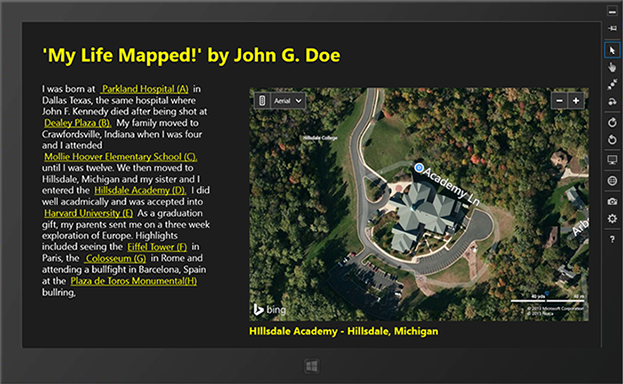Open the Aerial map type dropdown
Viewport: 623px width, 384px height.
(x=288, y=101)
